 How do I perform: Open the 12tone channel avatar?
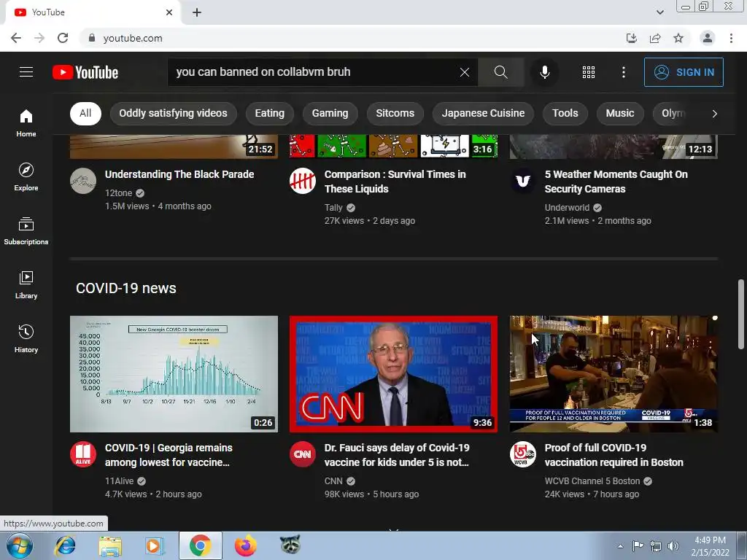[83, 181]
